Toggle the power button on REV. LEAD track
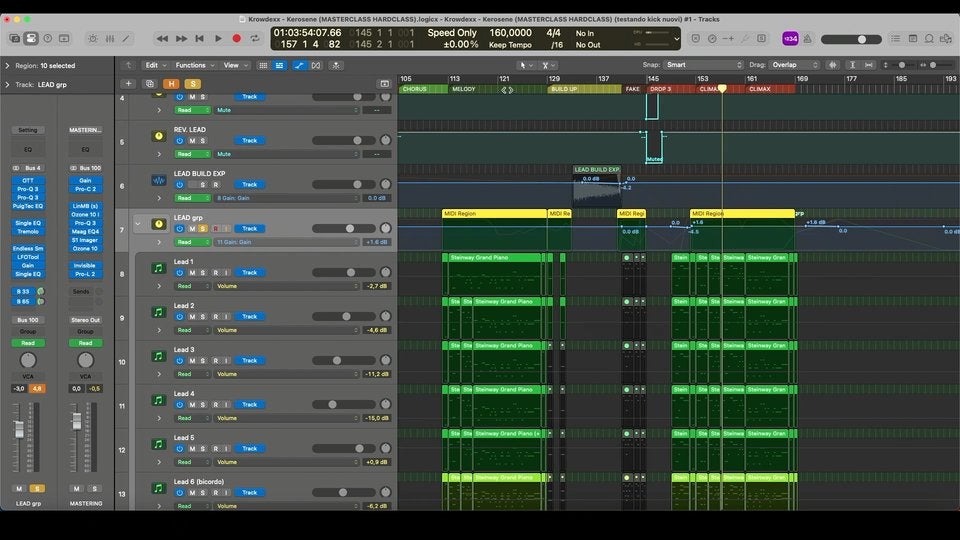The height and width of the screenshot is (540, 960). point(180,141)
